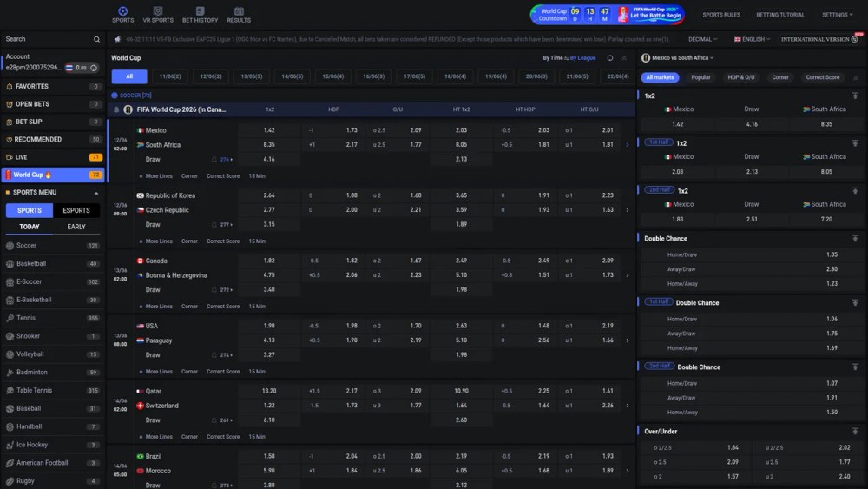The height and width of the screenshot is (489, 868).
Task: Expand Qatar vs Switzerland match arrow
Action: pos(628,406)
